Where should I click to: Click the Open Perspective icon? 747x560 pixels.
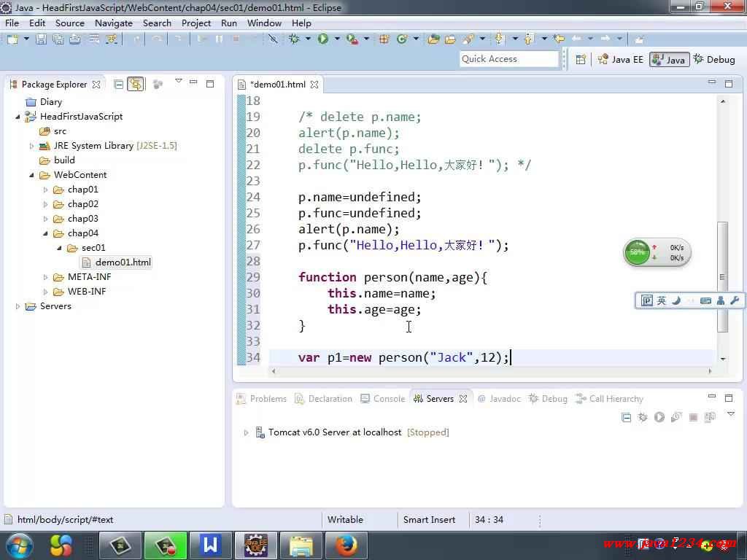pyautogui.click(x=580, y=60)
